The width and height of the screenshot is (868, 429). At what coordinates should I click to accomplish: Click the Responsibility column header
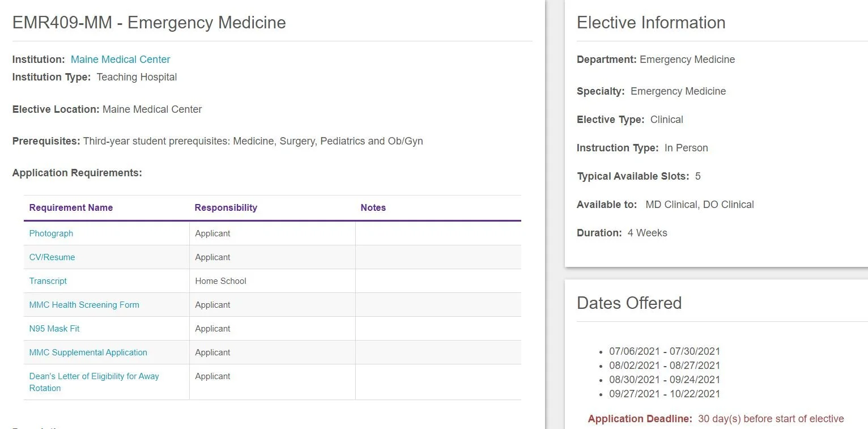point(225,208)
